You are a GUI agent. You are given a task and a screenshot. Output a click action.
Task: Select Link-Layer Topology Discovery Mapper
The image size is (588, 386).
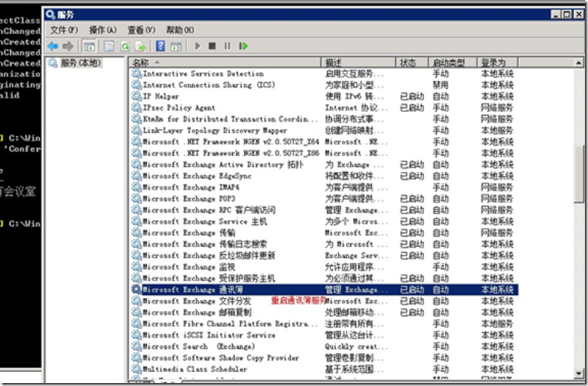(215, 130)
